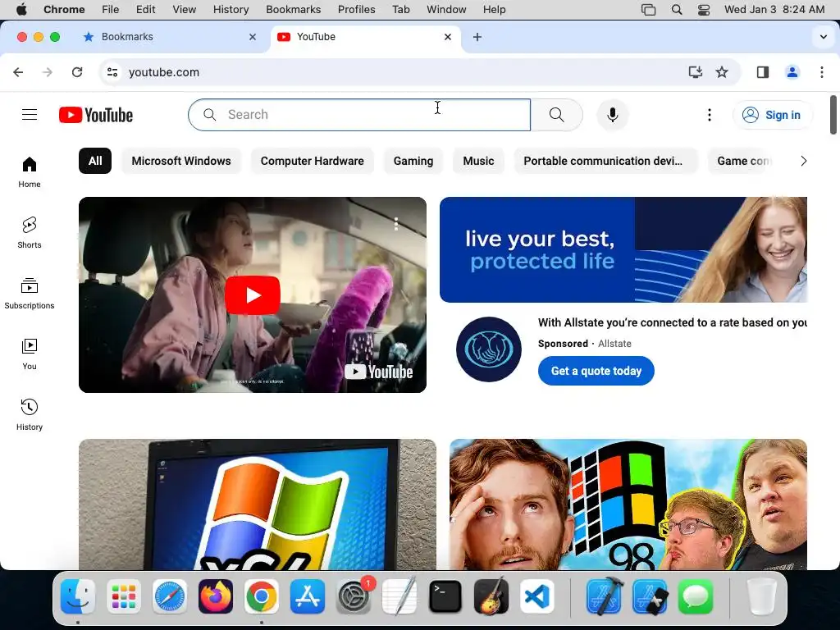Click the Sign in button
Screen dimensions: 840x630
coord(773,115)
